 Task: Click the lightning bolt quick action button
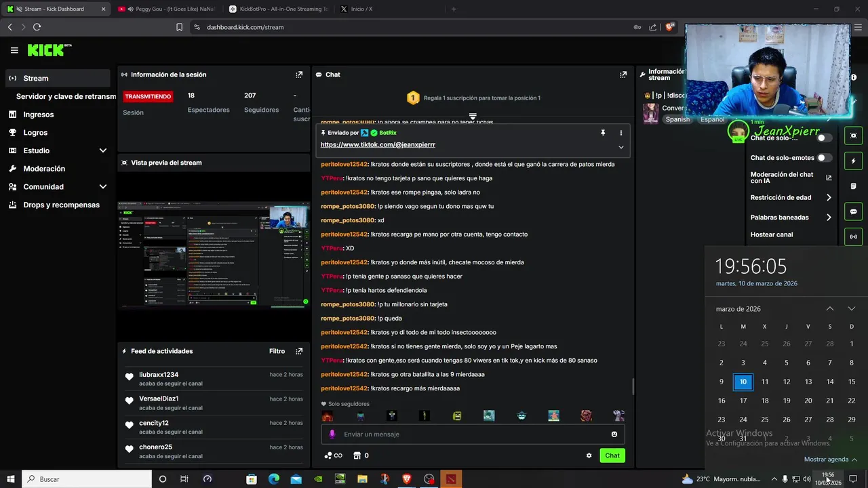(853, 161)
